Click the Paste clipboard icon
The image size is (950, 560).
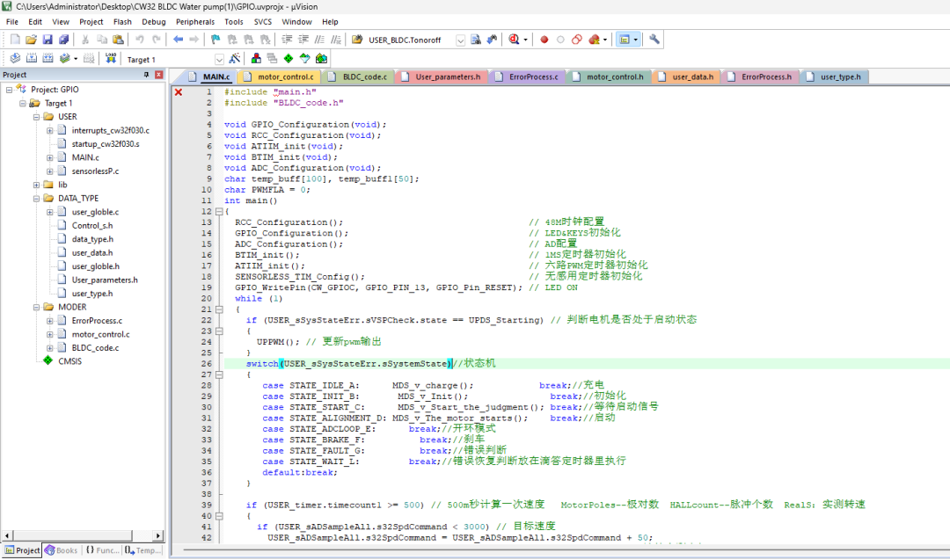[x=118, y=40]
